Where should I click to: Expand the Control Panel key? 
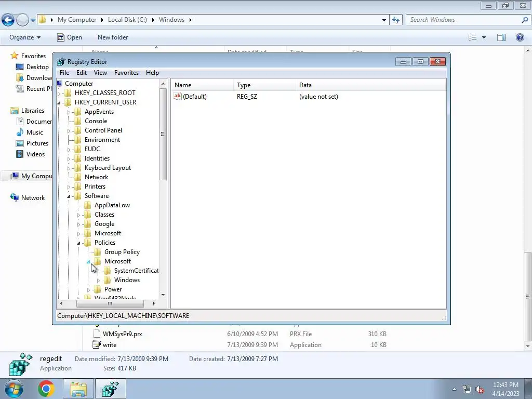pos(69,130)
